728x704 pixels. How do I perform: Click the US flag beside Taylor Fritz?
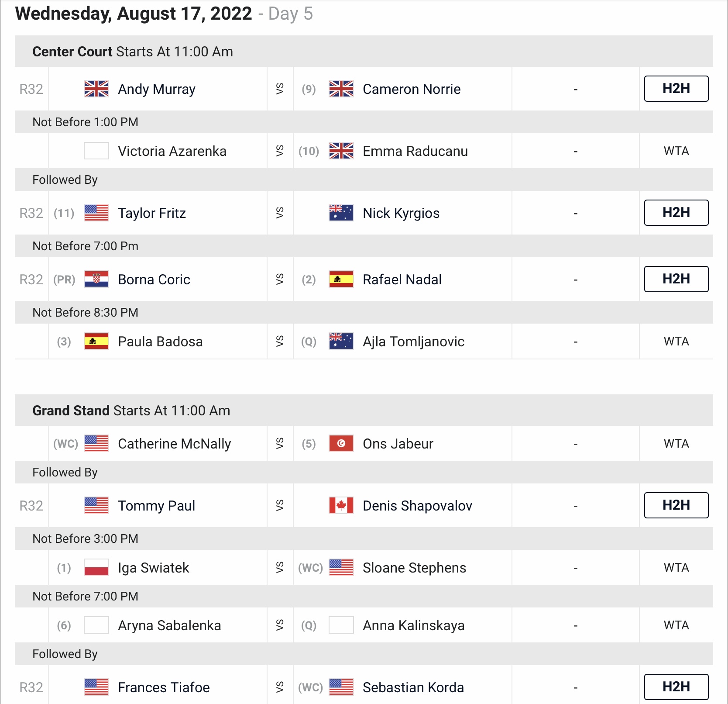pos(96,213)
